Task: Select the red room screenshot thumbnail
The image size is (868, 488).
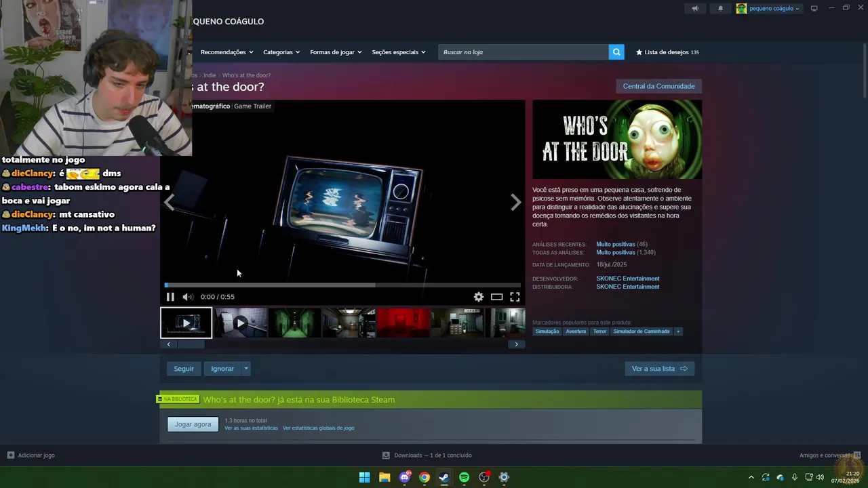Action: pos(403,323)
